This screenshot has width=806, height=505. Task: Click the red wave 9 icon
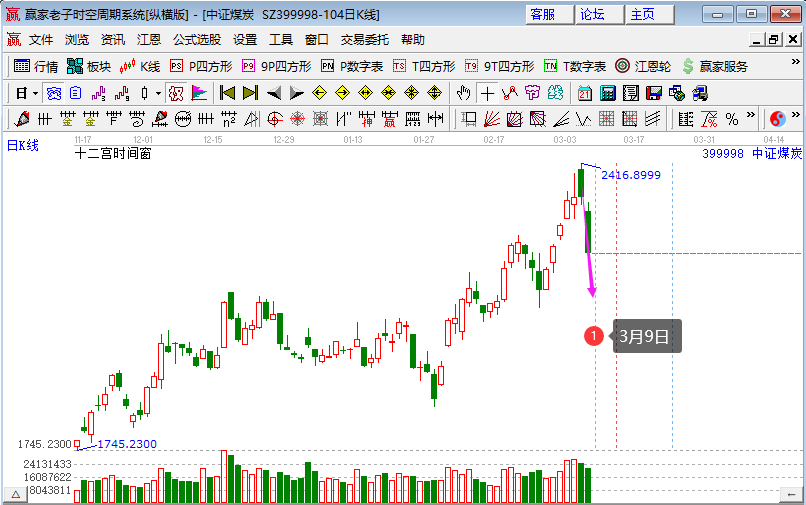tap(122, 94)
